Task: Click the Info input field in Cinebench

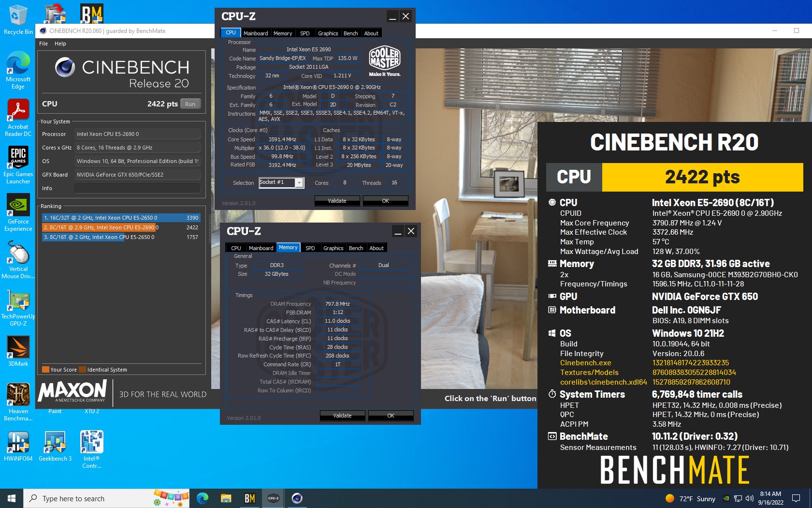Action: tap(137, 188)
